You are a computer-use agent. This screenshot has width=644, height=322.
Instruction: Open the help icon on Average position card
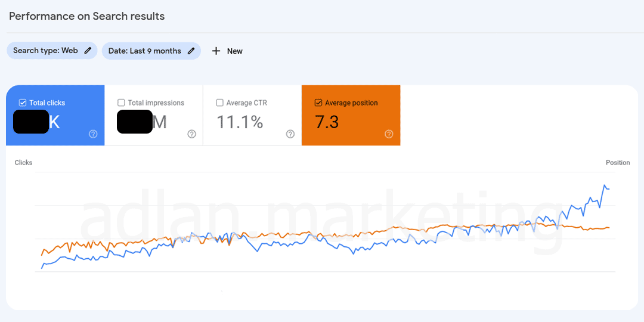click(389, 134)
